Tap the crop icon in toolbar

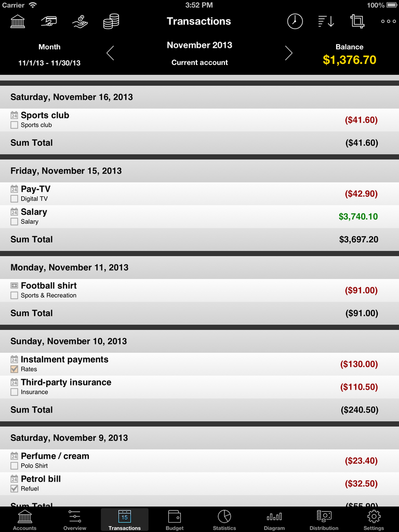tap(357, 21)
